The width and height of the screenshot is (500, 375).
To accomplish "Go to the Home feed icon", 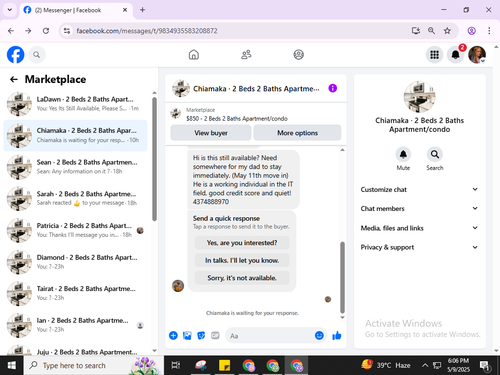I will tap(194, 55).
